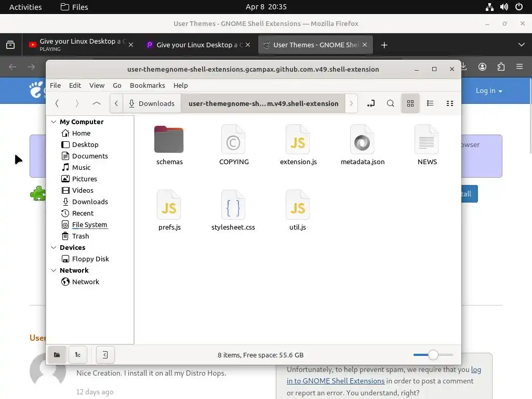The height and width of the screenshot is (399, 532).
Task: Click the clock showing Apr 8 20:35
Action: (266, 7)
